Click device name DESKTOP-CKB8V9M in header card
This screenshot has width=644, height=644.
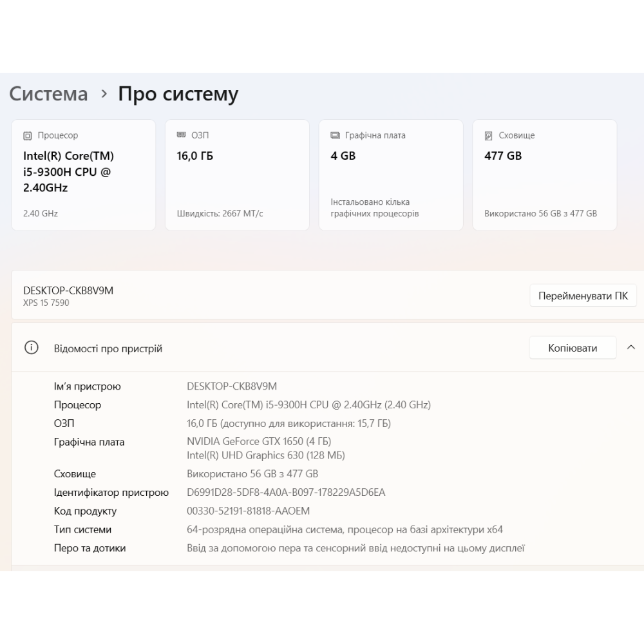[68, 290]
